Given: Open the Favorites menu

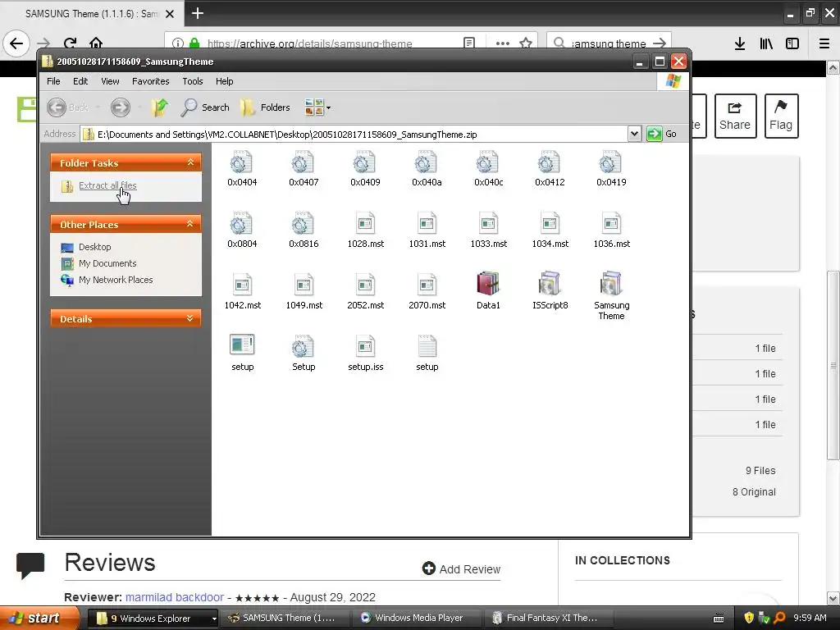Looking at the screenshot, I should tap(151, 81).
